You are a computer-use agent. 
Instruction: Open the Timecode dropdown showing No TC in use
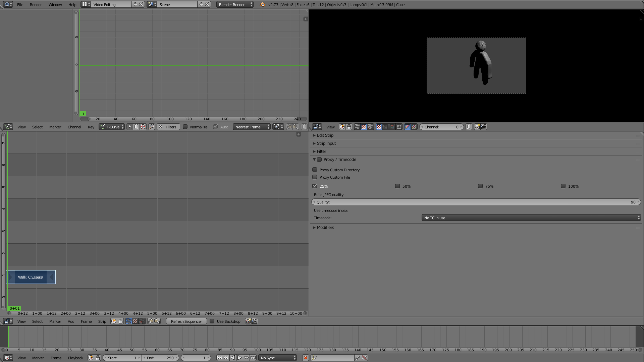tap(531, 218)
